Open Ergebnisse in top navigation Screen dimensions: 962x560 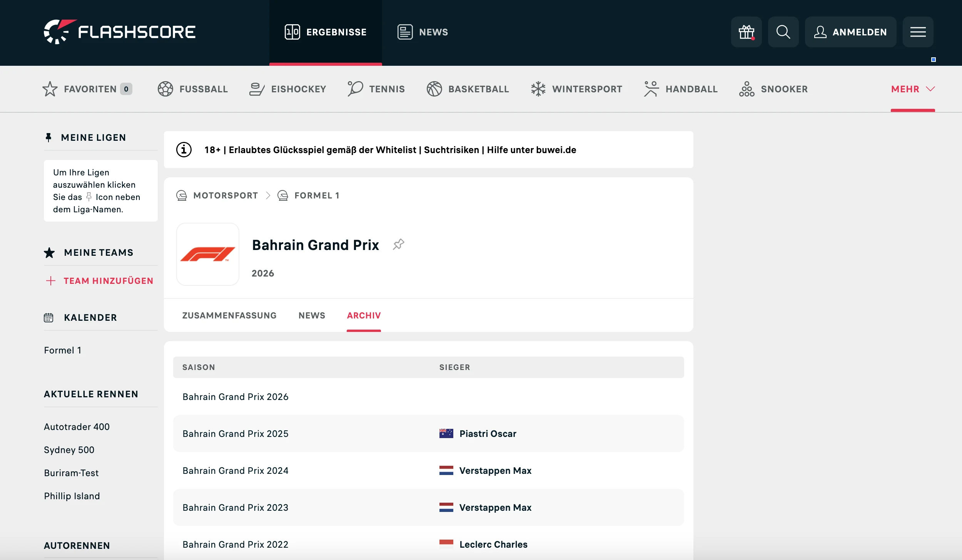click(326, 32)
